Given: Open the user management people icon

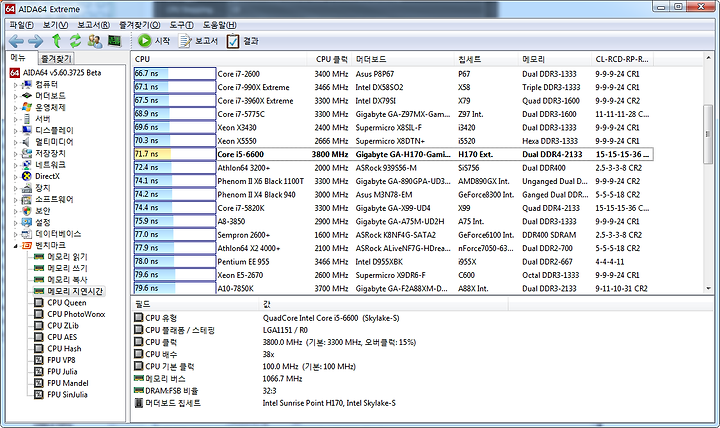Looking at the screenshot, I should click(95, 41).
